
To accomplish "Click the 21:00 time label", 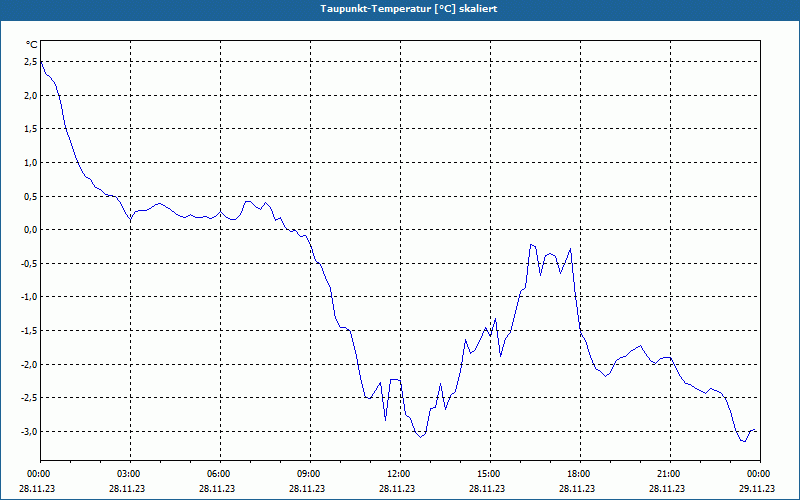I will pos(670,474).
